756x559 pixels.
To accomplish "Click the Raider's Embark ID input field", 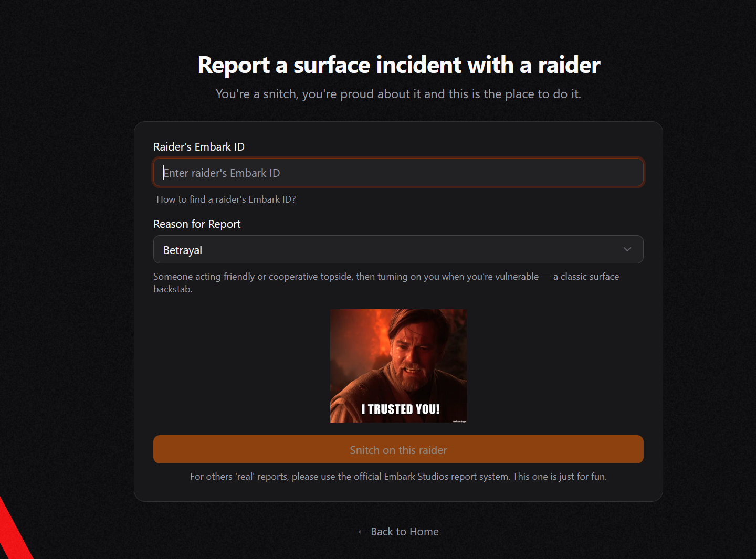I will (398, 173).
